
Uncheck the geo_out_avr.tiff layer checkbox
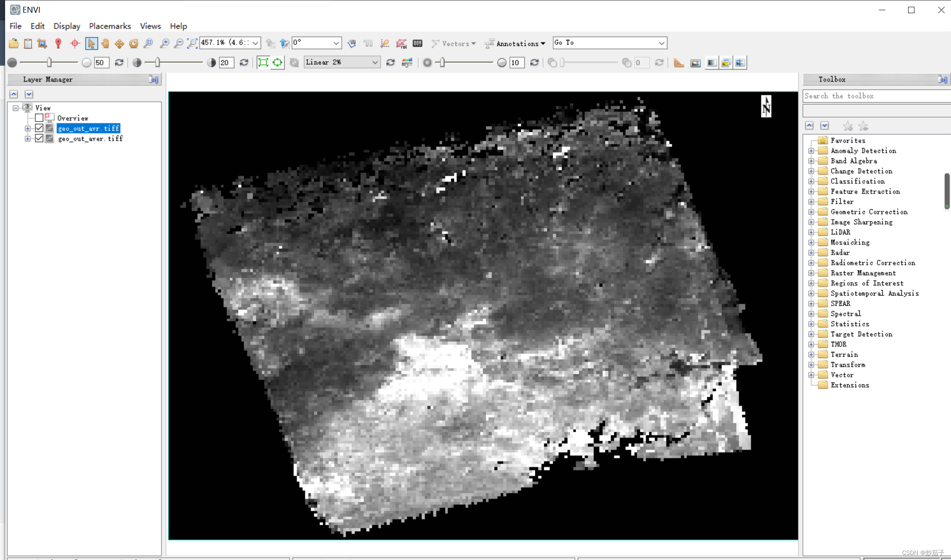(x=39, y=128)
